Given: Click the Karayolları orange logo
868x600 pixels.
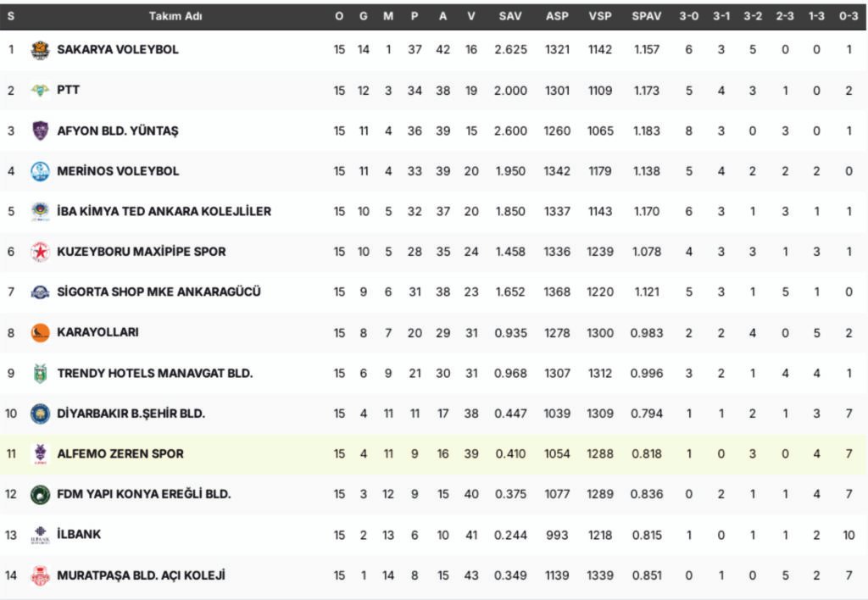Looking at the screenshot, I should point(40,332).
